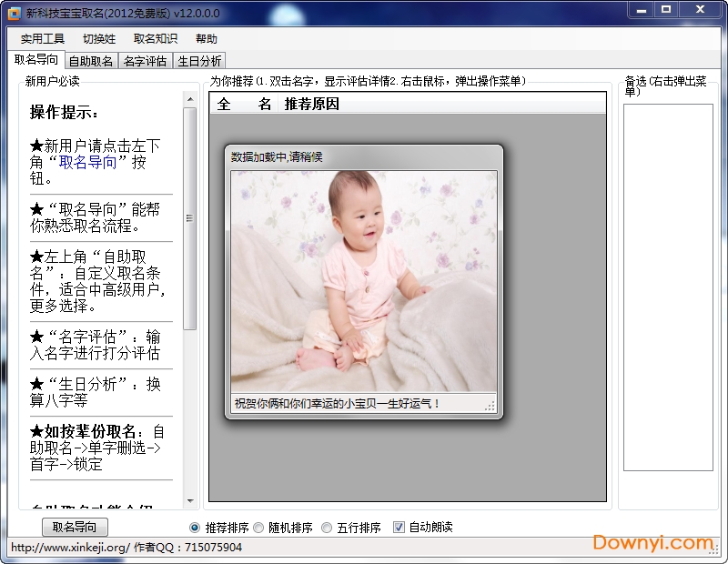Toggle the 自动朗读 checkbox
Image resolution: width=728 pixels, height=564 pixels.
[x=399, y=528]
